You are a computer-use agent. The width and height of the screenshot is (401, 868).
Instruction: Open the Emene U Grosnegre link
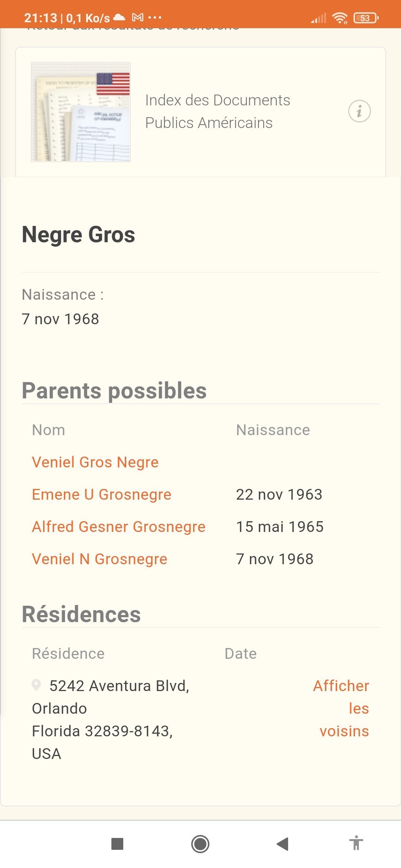pos(102,494)
